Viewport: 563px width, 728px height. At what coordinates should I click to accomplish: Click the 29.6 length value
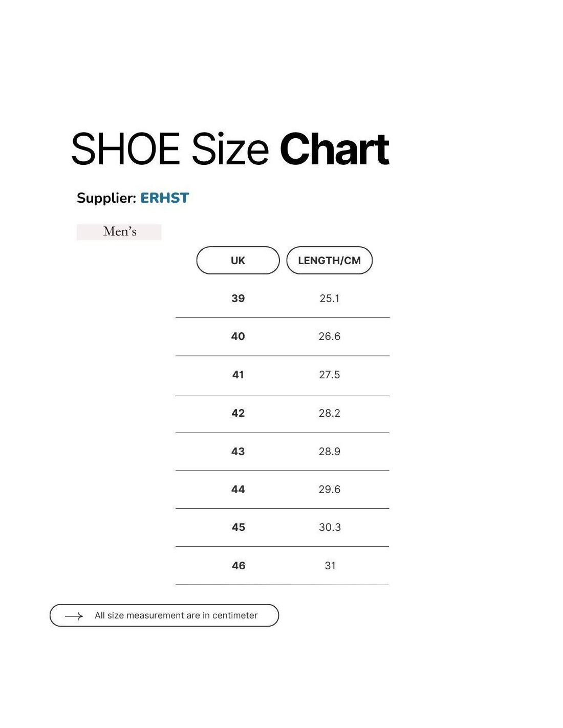tap(330, 489)
